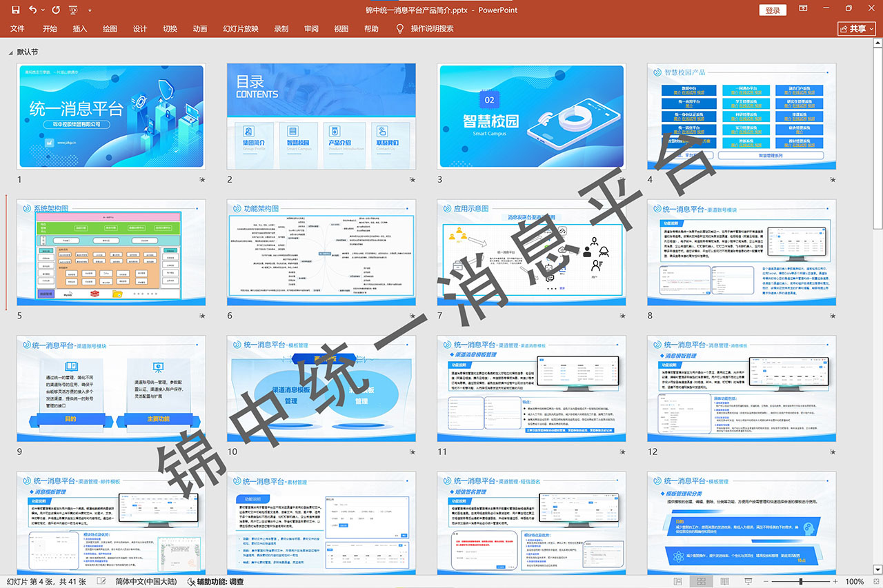The image size is (883, 588).
Task: Click the scroll down arrow of vertical scrollbar
Action: tap(877, 569)
